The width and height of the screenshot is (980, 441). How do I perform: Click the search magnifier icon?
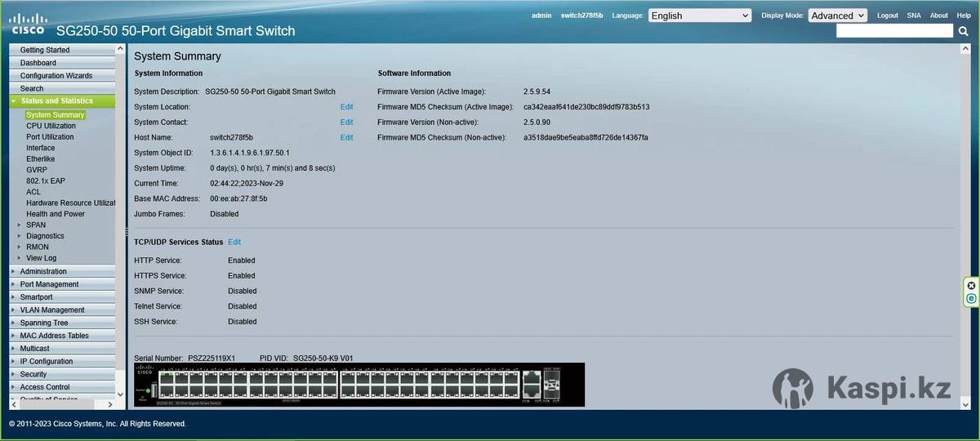point(964,31)
